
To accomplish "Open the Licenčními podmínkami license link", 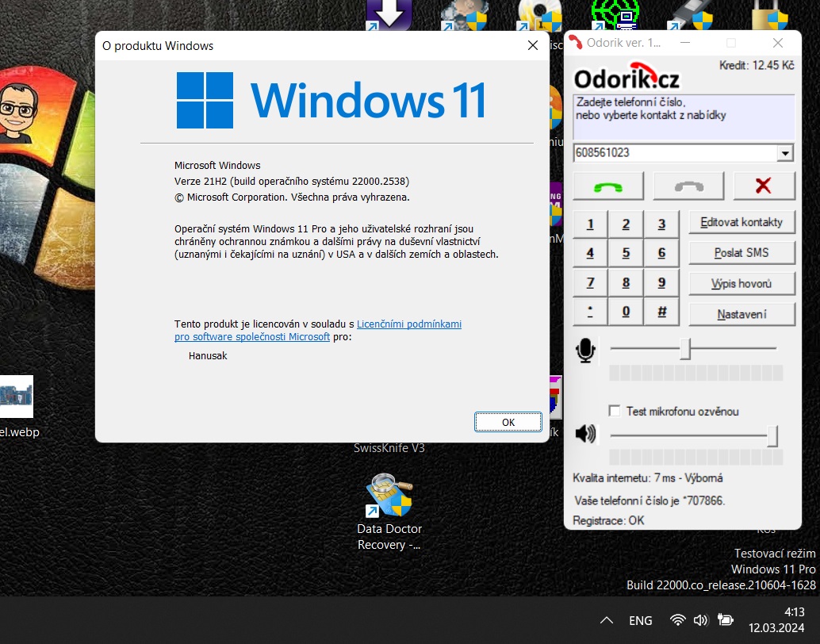I will 409,324.
